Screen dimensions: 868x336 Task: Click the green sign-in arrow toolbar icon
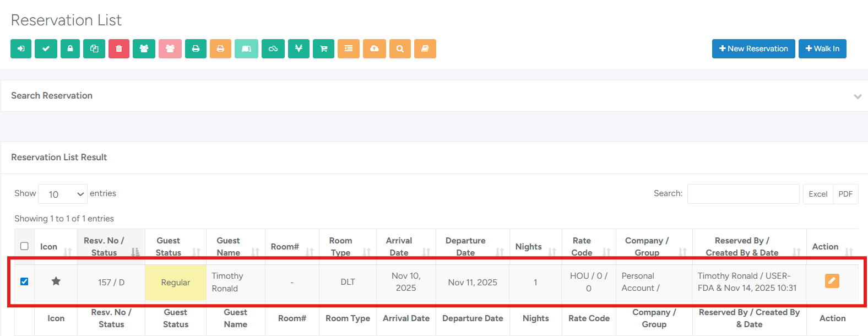21,48
